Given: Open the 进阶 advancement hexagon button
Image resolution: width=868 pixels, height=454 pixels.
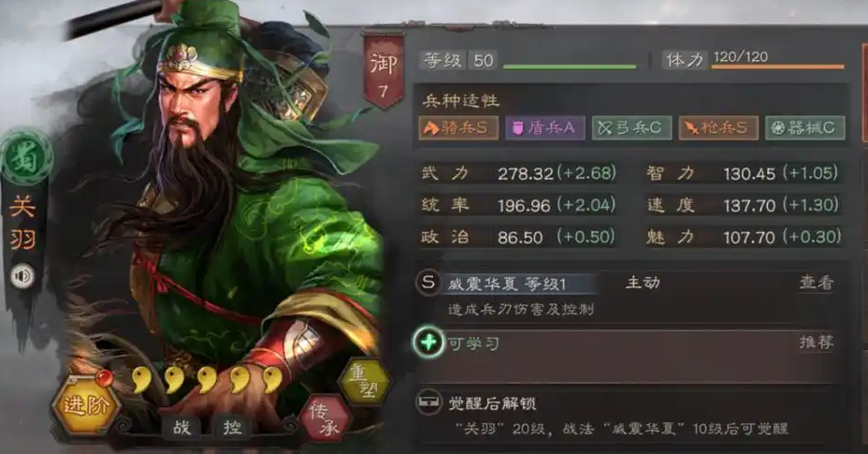Looking at the screenshot, I should click(x=86, y=405).
